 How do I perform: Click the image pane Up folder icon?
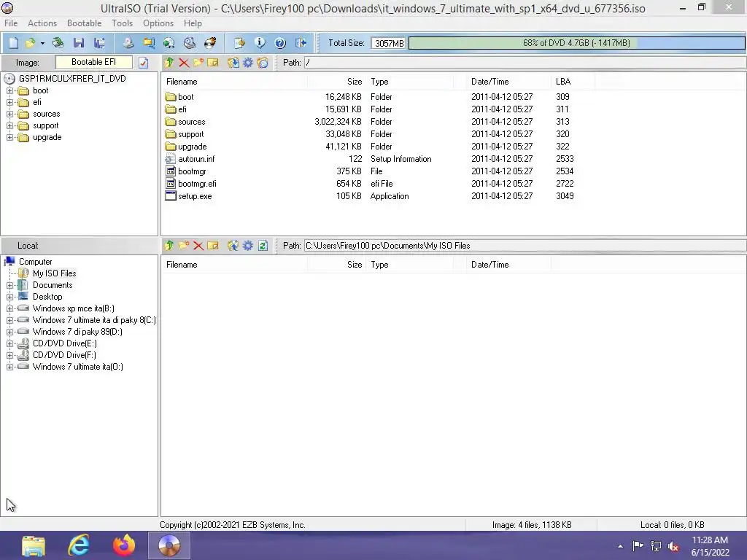[169, 63]
